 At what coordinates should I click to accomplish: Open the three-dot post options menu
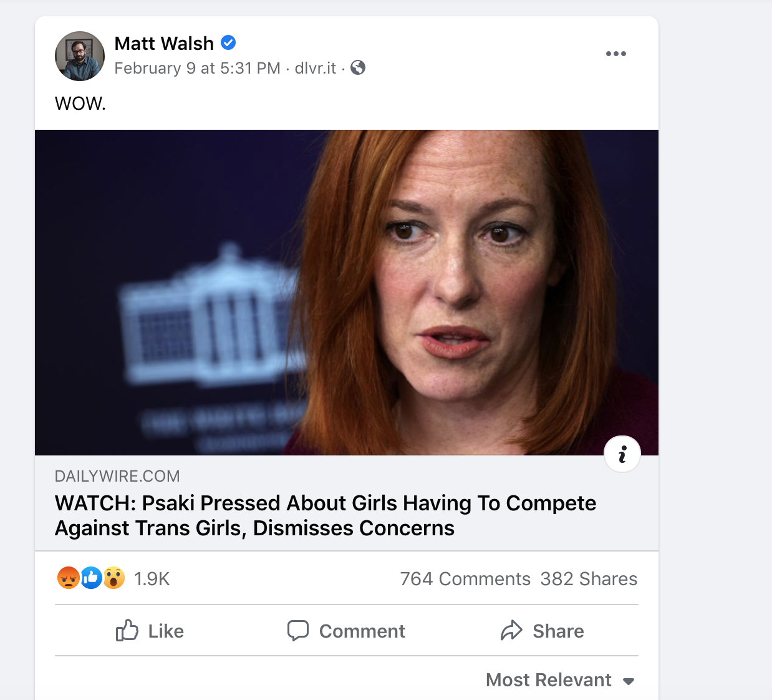[616, 54]
